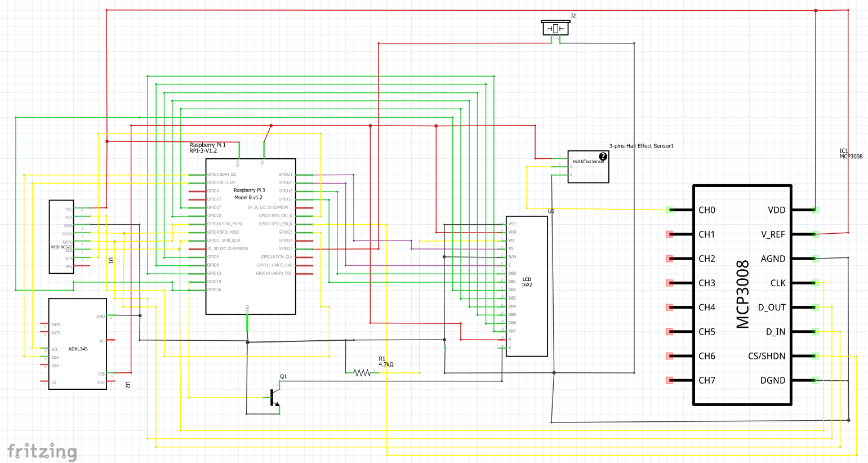
Task: Click the J2 piezo speaker symbol
Action: click(x=555, y=28)
